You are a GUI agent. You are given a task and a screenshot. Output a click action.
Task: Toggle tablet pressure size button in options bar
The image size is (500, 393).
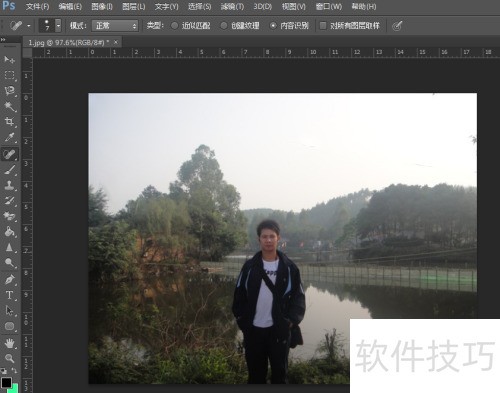pyautogui.click(x=397, y=26)
